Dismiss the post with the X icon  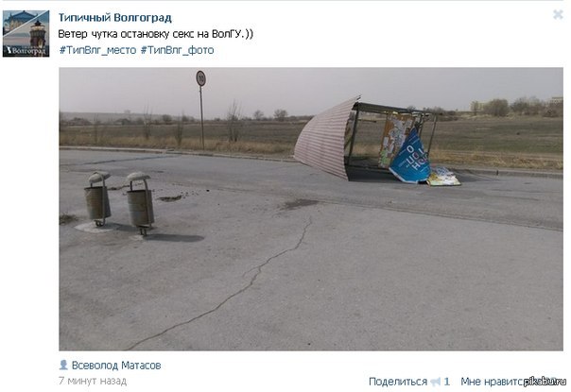click(558, 14)
